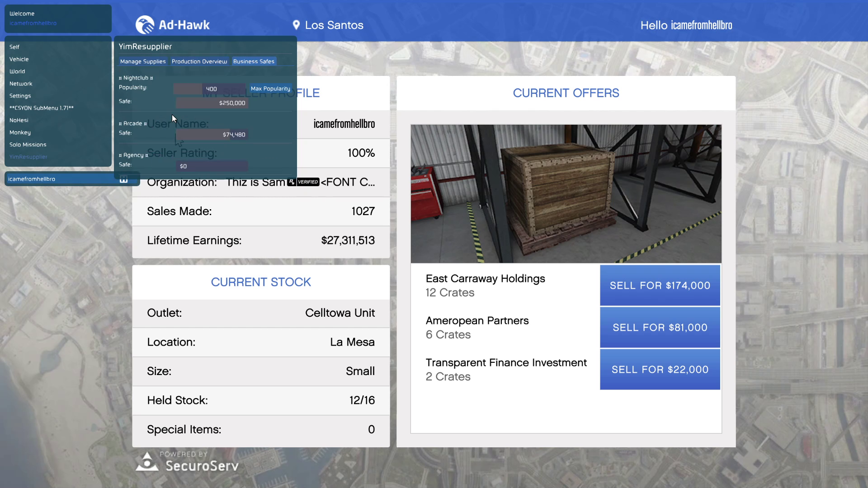Open the Vehicle menu entry
868x488 pixels.
[19, 59]
